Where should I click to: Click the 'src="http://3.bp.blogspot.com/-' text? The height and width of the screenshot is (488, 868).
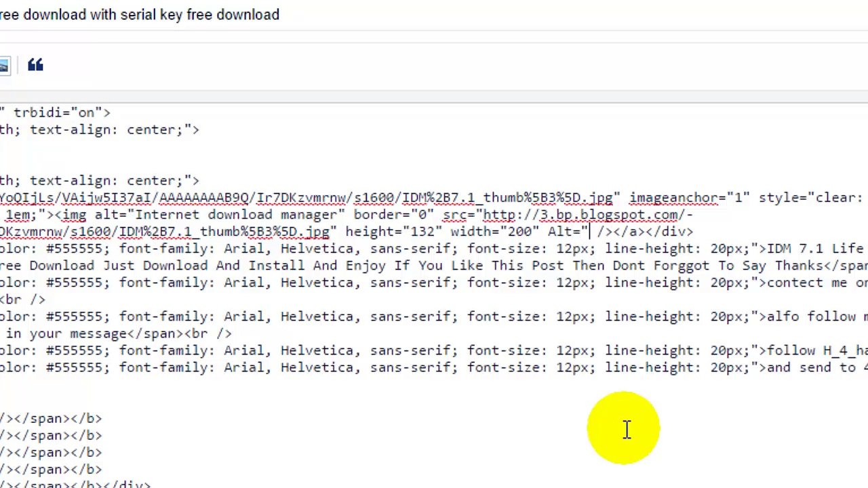(x=568, y=215)
